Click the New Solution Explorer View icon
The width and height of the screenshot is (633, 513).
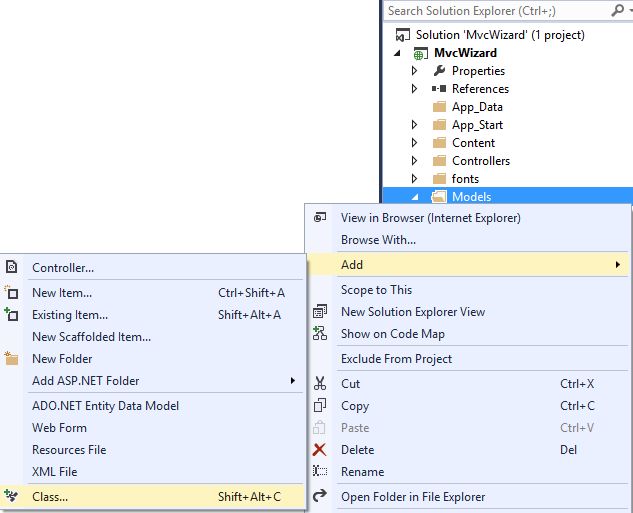coord(320,311)
